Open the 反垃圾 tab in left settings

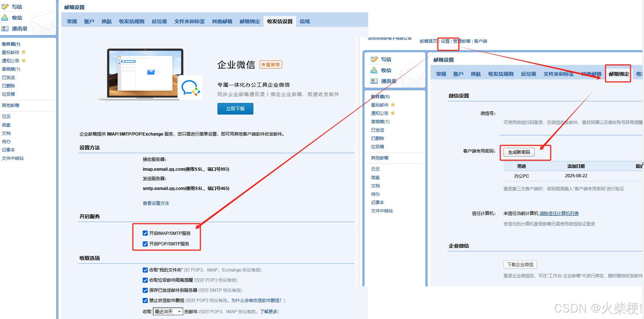[x=159, y=21]
